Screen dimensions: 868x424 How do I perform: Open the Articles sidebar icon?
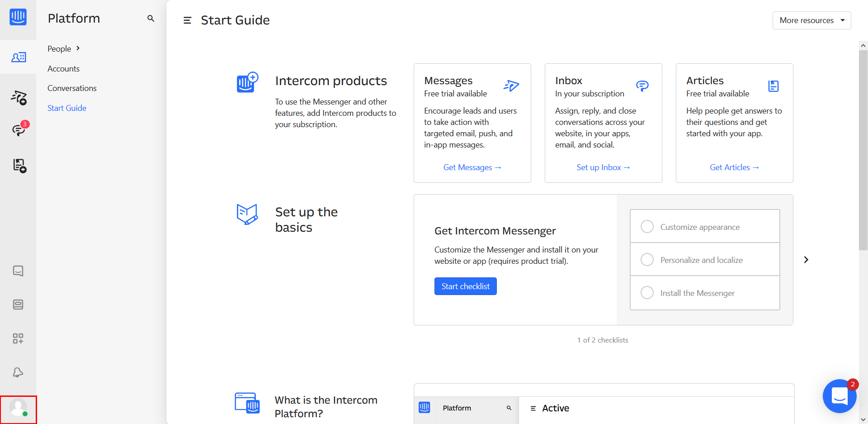tap(19, 165)
